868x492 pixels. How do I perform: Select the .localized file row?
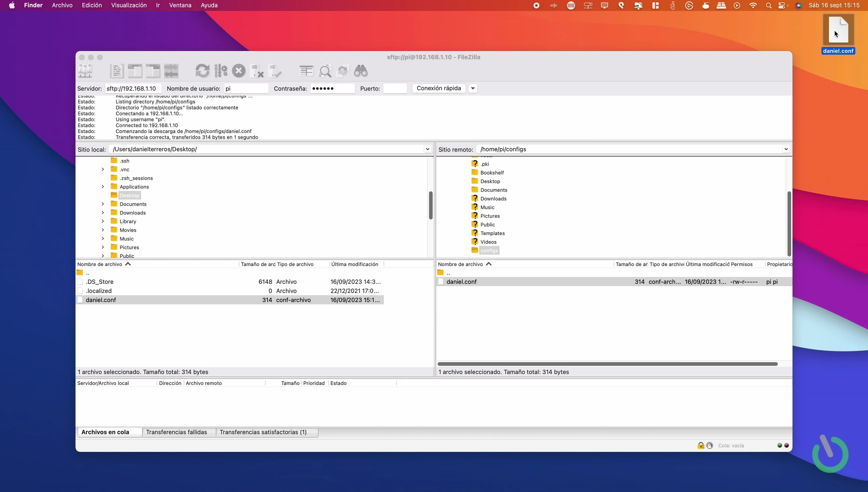[x=230, y=291]
